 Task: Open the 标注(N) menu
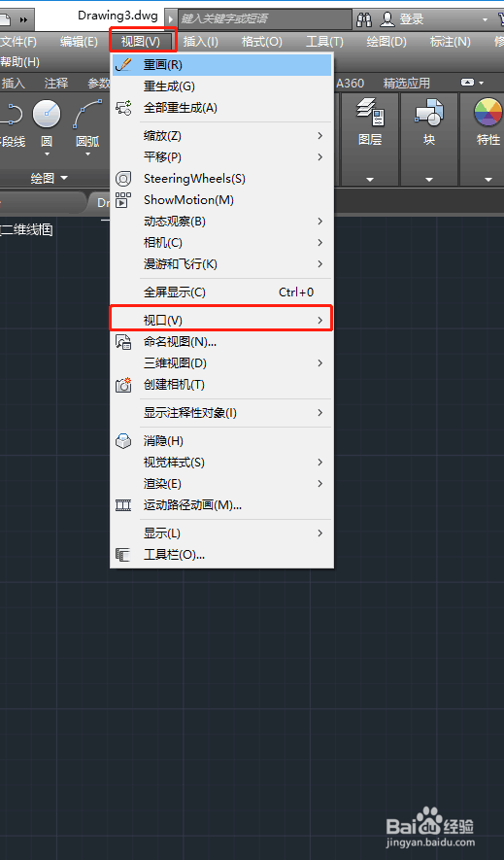[451, 42]
